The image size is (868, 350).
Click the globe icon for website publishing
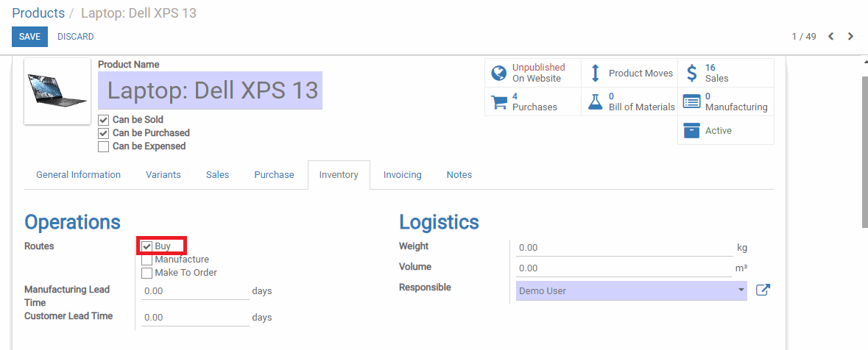(x=498, y=73)
